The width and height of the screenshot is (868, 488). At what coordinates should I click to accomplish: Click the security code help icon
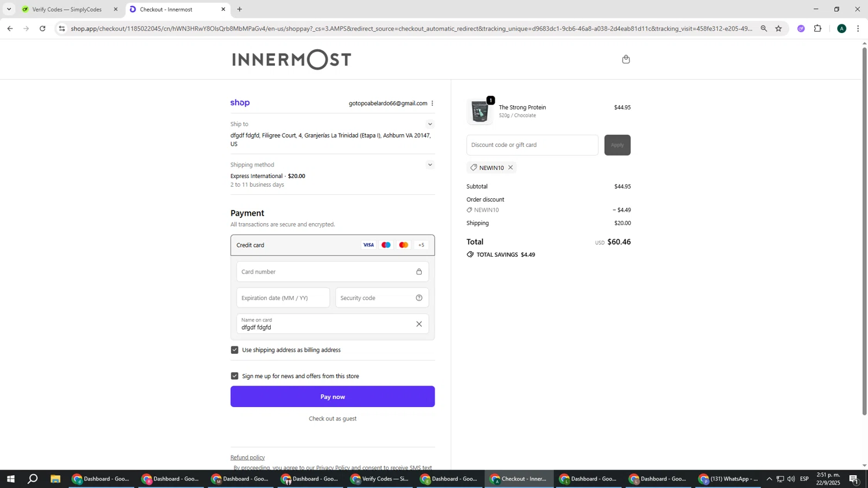coord(419,298)
